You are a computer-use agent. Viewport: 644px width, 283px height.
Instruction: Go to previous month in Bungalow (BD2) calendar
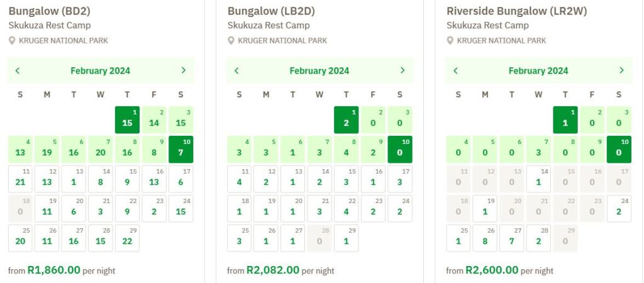point(18,70)
